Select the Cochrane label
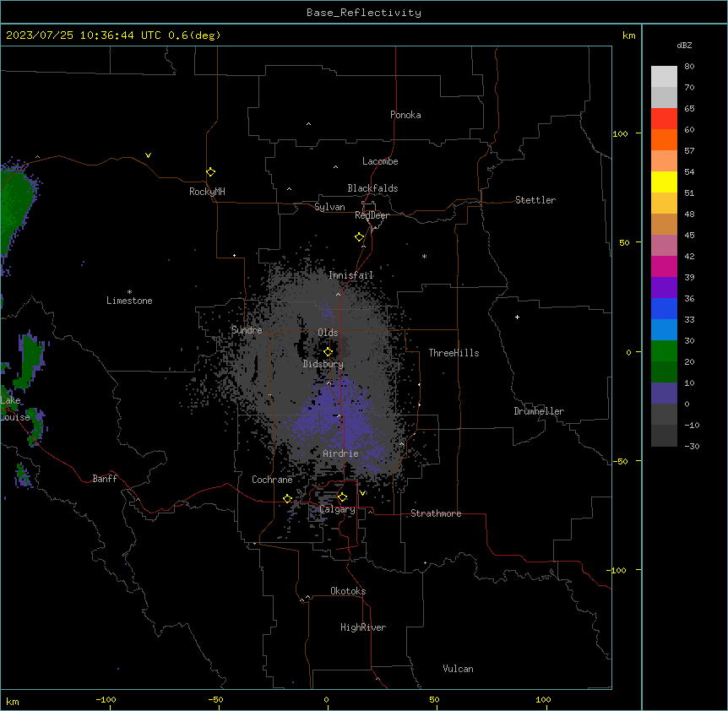 (x=272, y=480)
